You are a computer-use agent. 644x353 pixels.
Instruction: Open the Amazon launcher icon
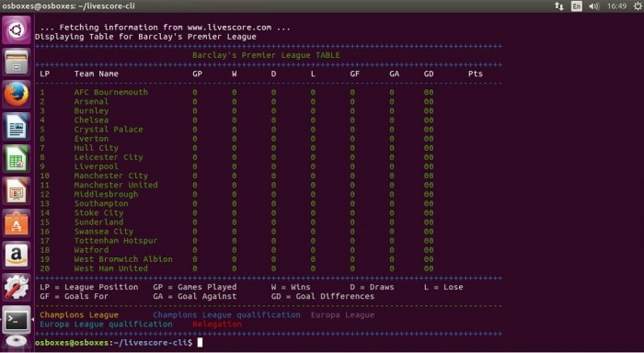[x=17, y=255]
